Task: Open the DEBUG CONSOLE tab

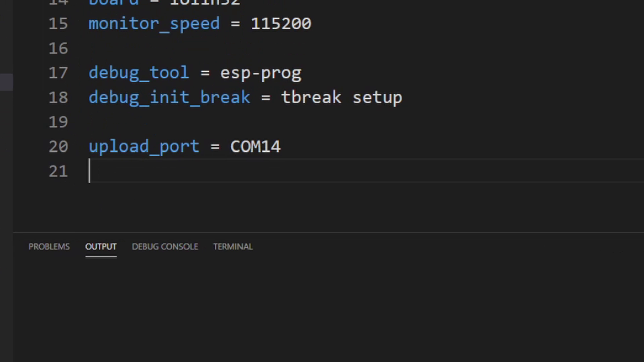Action: [165, 247]
